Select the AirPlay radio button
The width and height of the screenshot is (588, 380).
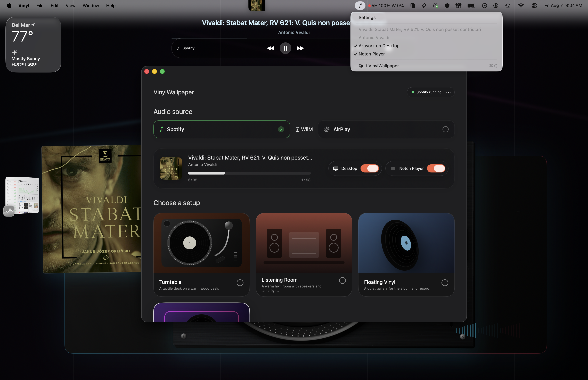445,129
